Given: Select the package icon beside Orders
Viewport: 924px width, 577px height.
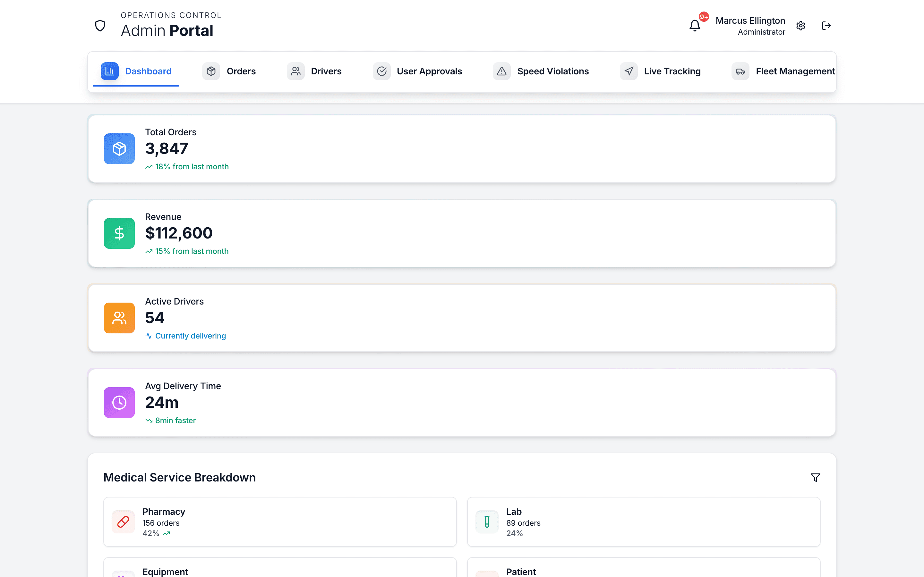Looking at the screenshot, I should (x=211, y=71).
